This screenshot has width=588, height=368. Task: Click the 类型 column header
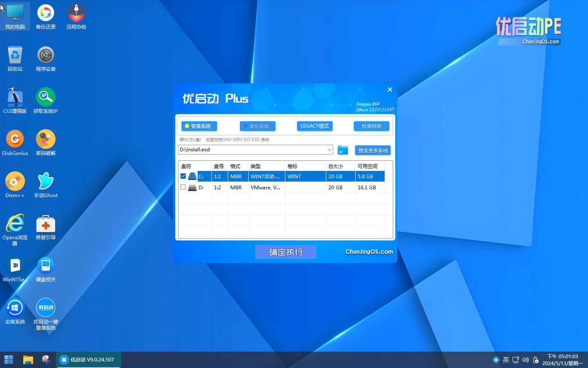coord(267,166)
